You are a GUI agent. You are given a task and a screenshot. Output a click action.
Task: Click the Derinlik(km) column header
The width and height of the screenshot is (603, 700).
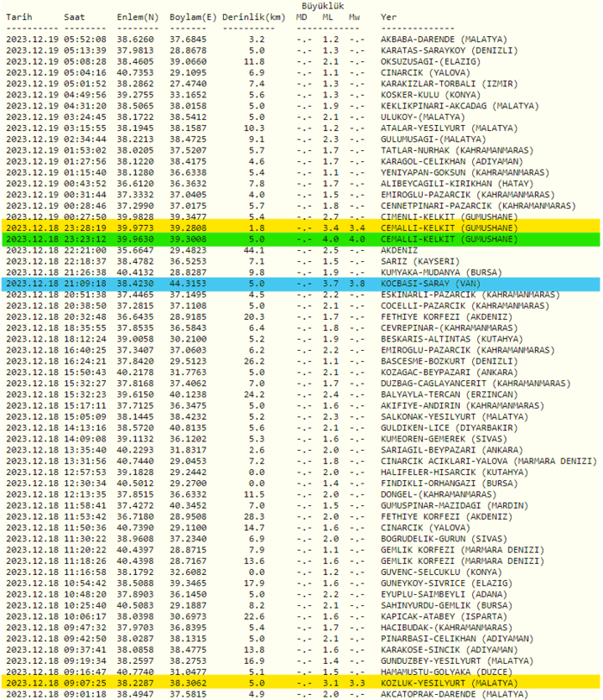coord(253,17)
